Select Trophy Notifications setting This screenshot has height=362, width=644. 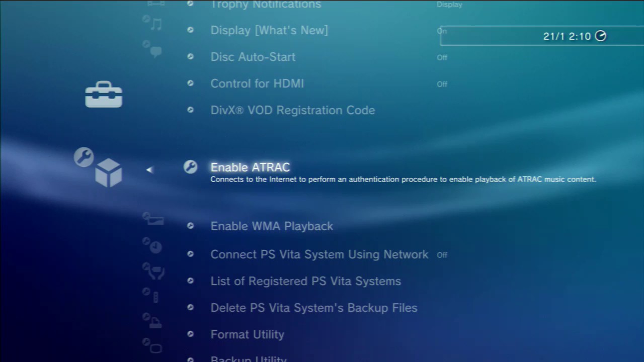click(x=266, y=5)
